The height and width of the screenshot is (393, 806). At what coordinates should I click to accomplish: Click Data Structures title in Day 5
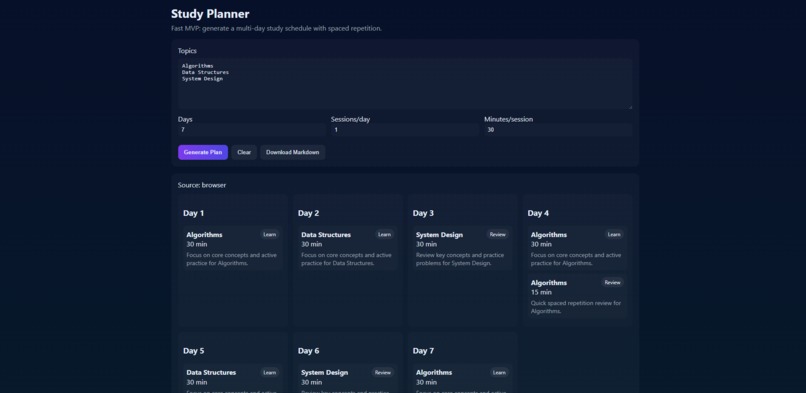click(211, 372)
